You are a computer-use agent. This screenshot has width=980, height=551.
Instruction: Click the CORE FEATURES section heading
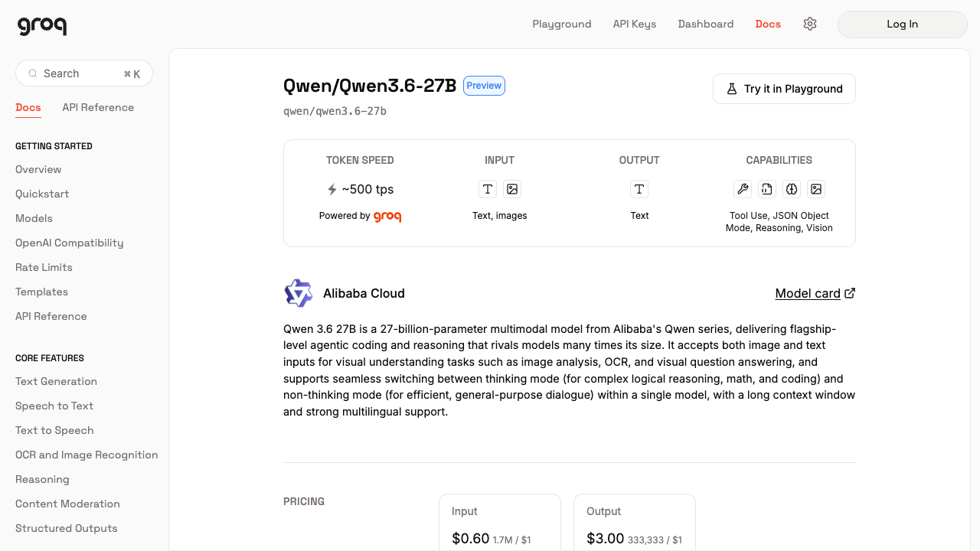tap(50, 358)
